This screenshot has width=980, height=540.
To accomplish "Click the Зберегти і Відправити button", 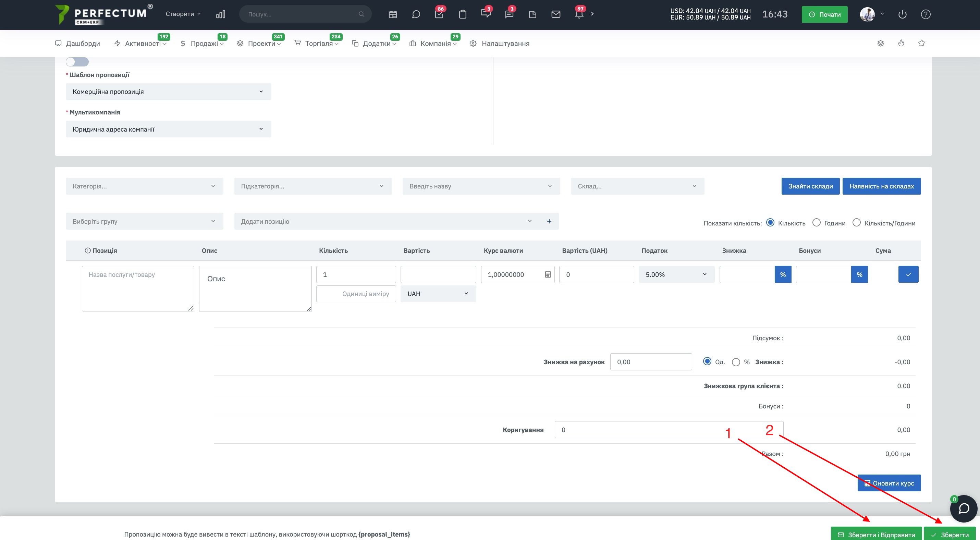I will tap(876, 534).
